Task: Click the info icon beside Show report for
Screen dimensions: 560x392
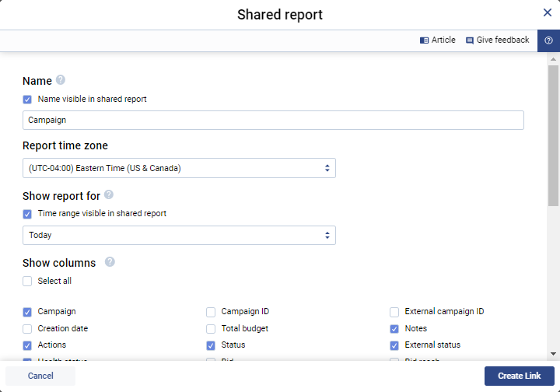Action: (x=109, y=194)
